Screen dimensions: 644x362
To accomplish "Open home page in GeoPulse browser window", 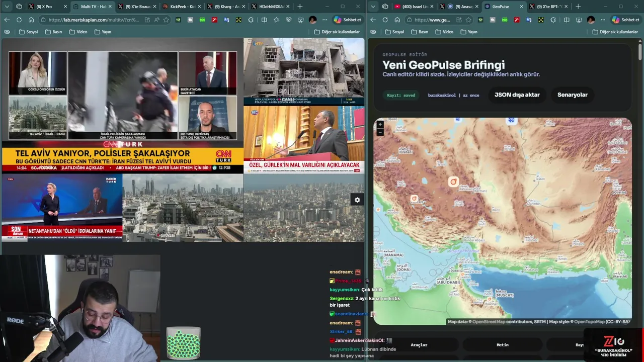I will (x=397, y=20).
